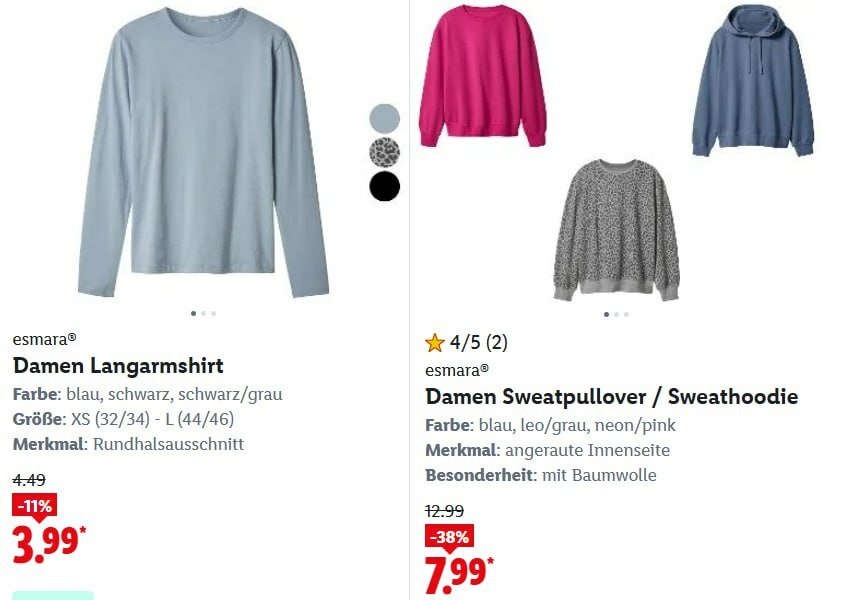Image resolution: width=846 pixels, height=600 pixels.
Task: Select the leopard pattern color swatch
Action: 385,152
